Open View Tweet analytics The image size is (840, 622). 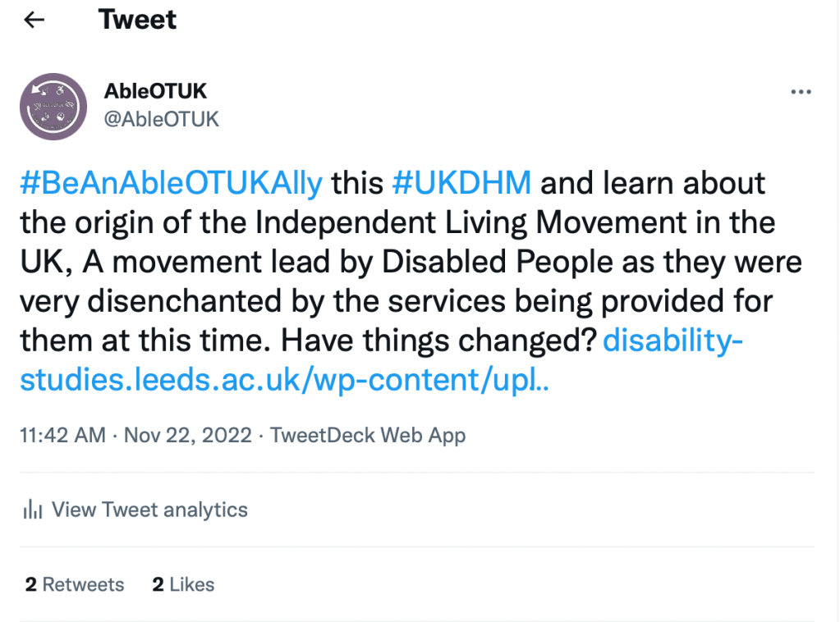pos(149,510)
